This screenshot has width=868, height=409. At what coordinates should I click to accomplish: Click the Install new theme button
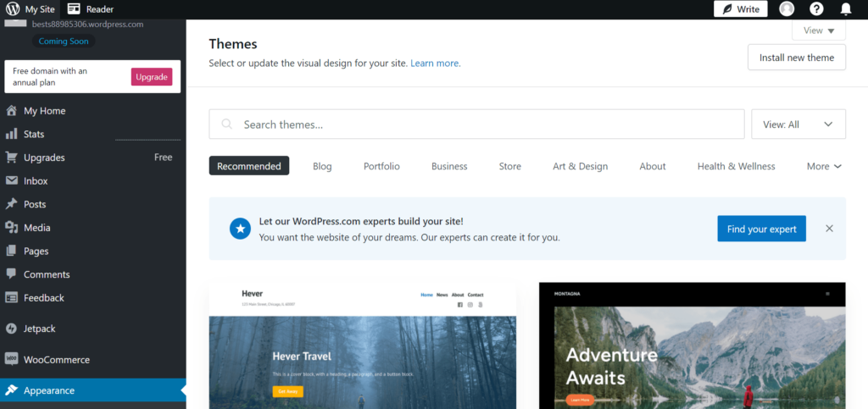[797, 58]
